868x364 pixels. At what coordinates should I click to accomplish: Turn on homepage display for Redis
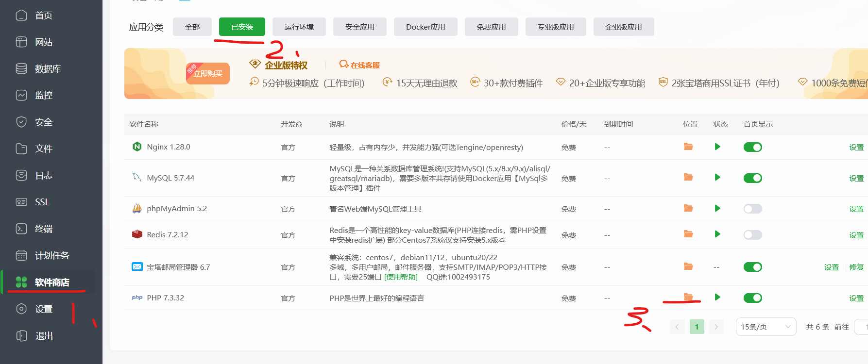752,235
